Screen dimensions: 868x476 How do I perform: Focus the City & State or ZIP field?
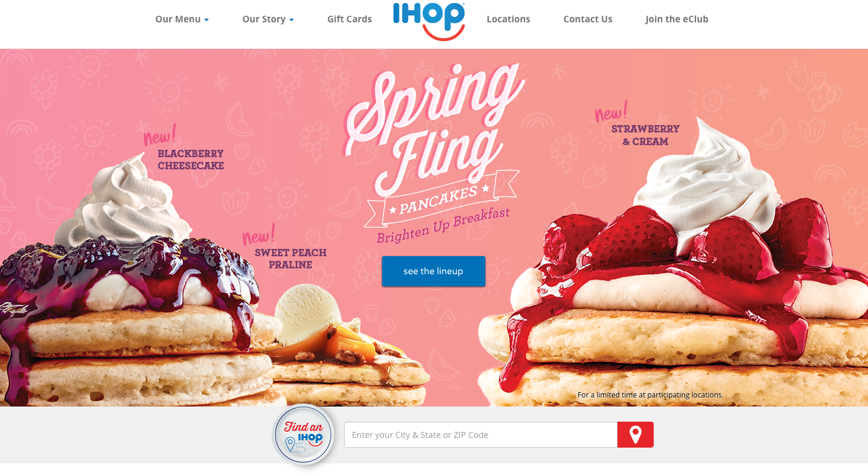(x=480, y=435)
